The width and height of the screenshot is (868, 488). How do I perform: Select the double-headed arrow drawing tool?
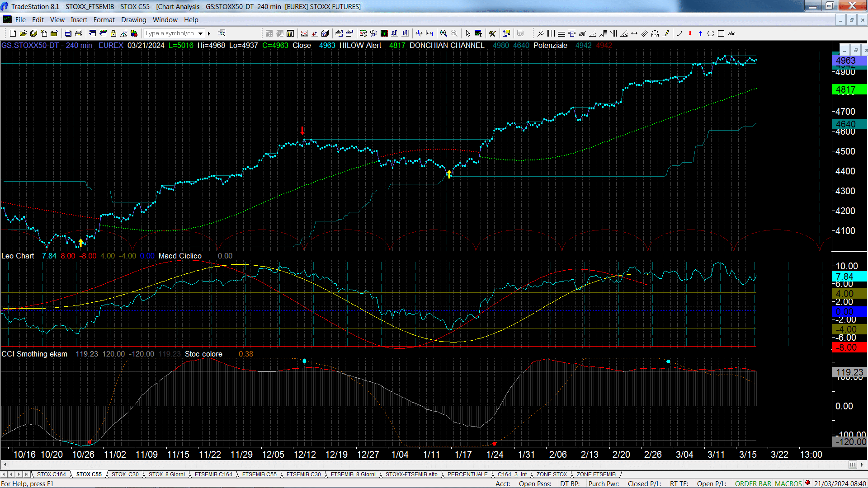click(x=634, y=33)
